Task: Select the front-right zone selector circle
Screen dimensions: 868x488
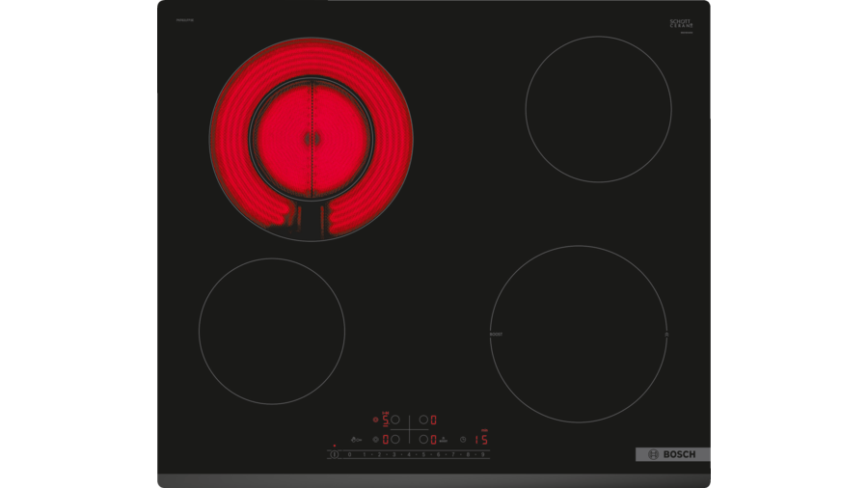Action: click(x=422, y=440)
